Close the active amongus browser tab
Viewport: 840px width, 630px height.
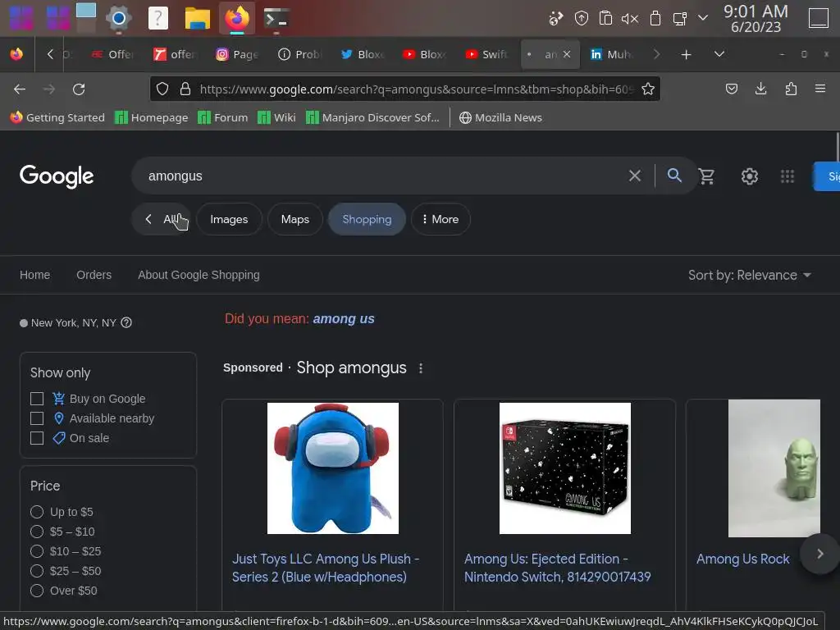[x=567, y=54]
